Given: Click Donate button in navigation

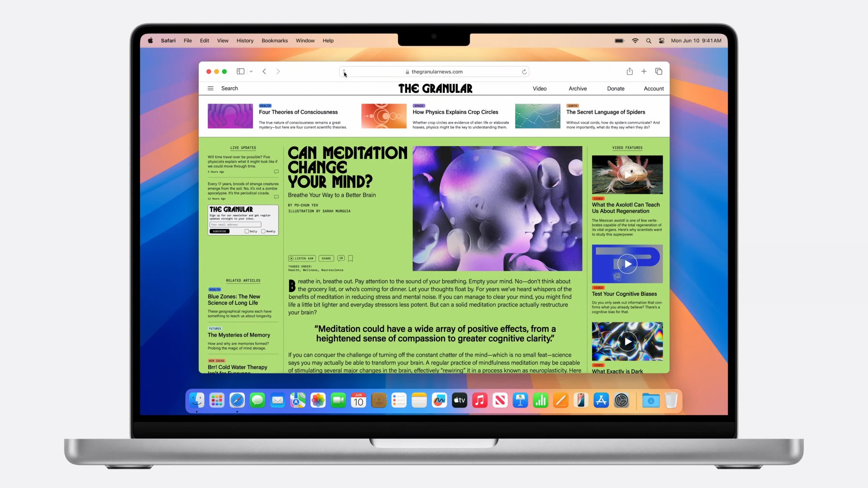Looking at the screenshot, I should pos(616,88).
